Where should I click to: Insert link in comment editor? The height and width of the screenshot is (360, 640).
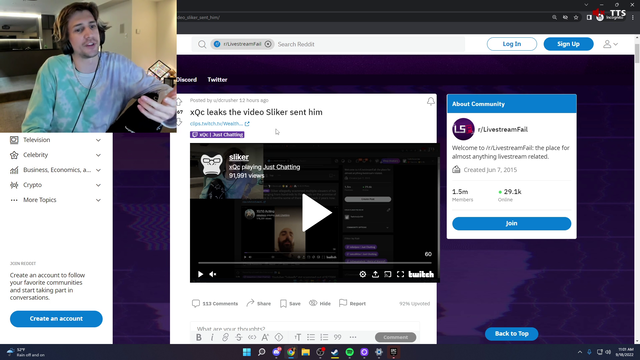(x=225, y=337)
